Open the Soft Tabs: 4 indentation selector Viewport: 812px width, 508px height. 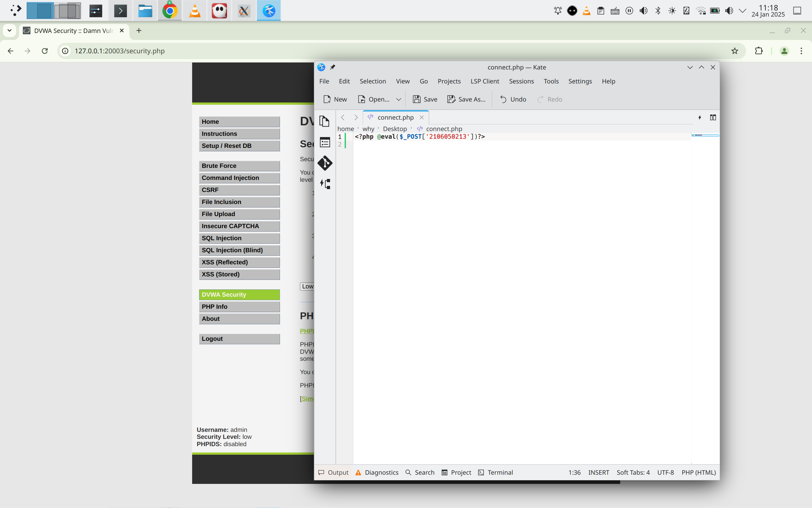[633, 472]
